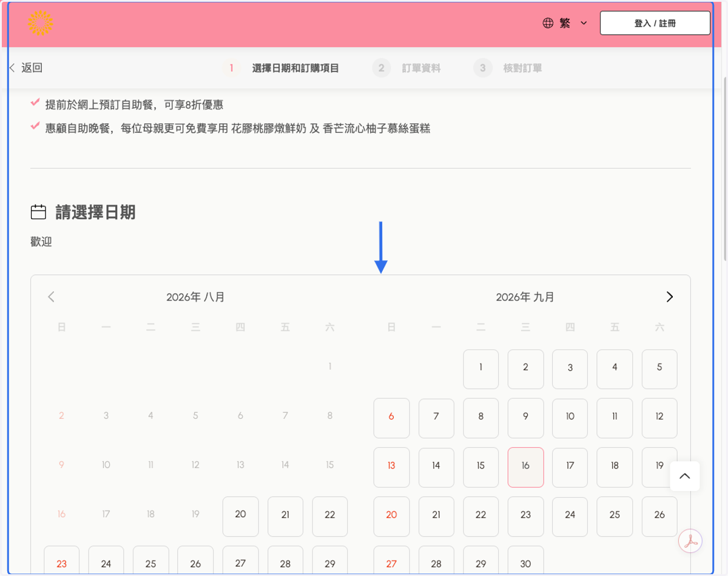Select September 2 in the calendar

tap(526, 369)
